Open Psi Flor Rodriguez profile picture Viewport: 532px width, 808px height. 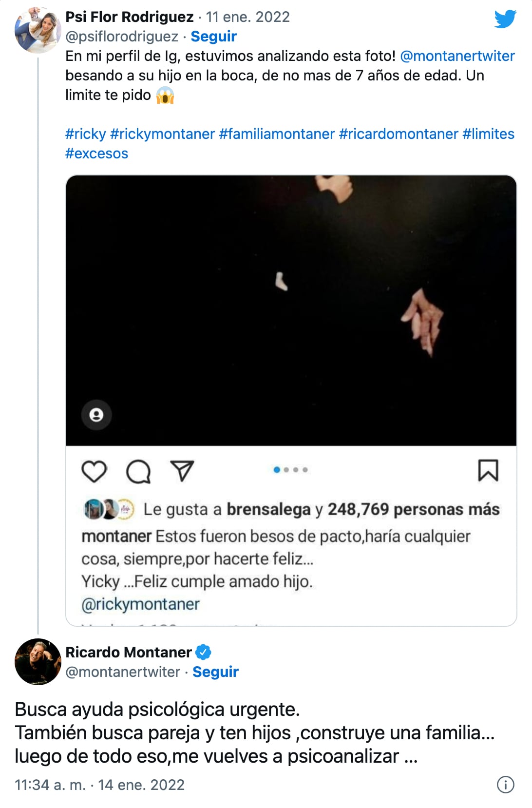38,30
